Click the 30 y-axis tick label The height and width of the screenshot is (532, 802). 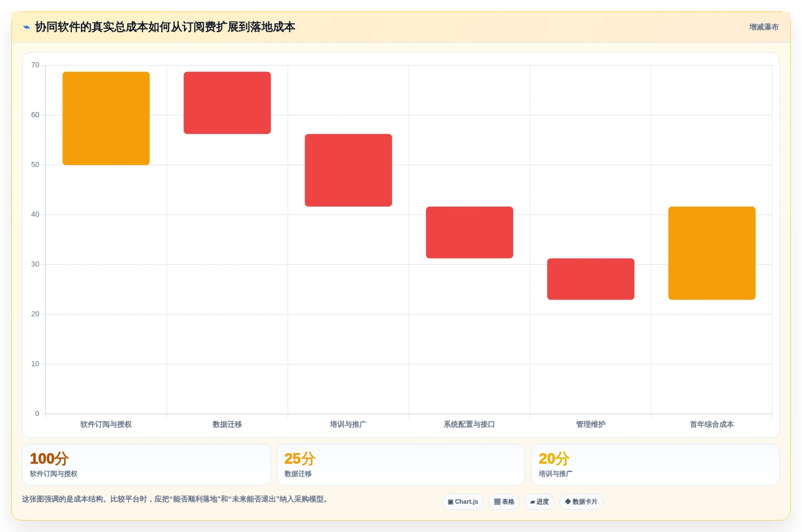[x=35, y=264]
